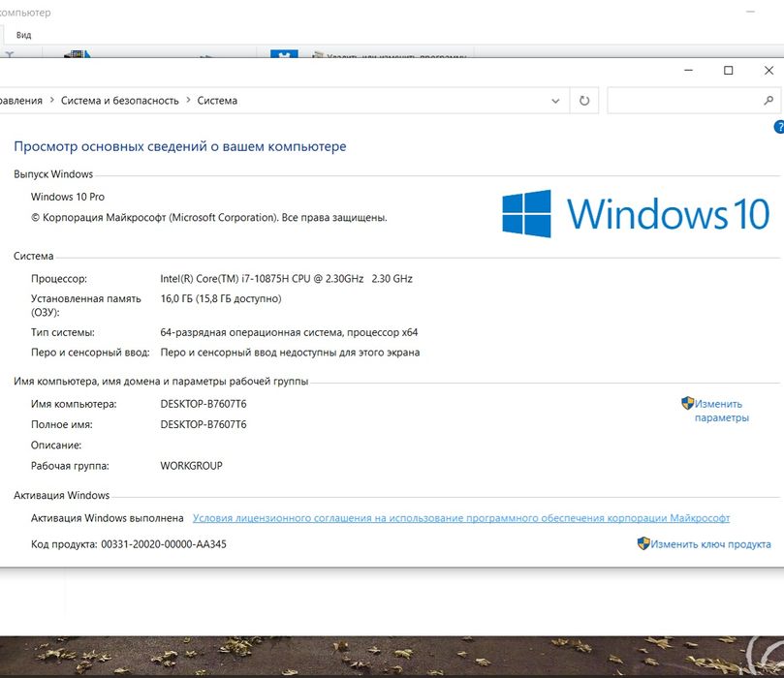Click the 'Система' breadcrumb item
Screen dimensions: 784x678
217,101
